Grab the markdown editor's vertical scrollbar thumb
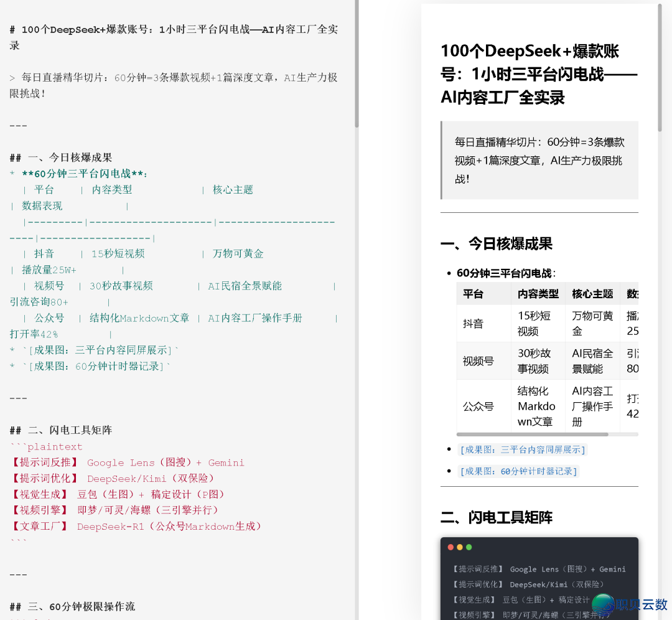This screenshot has width=672, height=620. coord(357,64)
